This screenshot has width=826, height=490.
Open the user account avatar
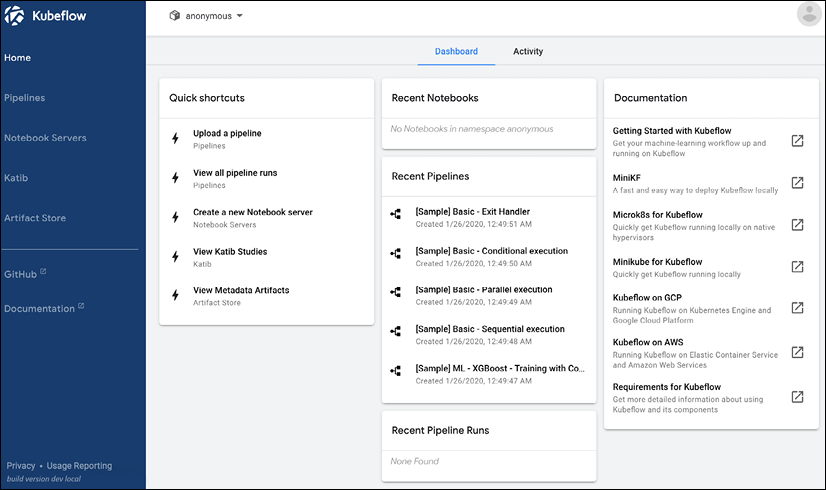(x=809, y=14)
